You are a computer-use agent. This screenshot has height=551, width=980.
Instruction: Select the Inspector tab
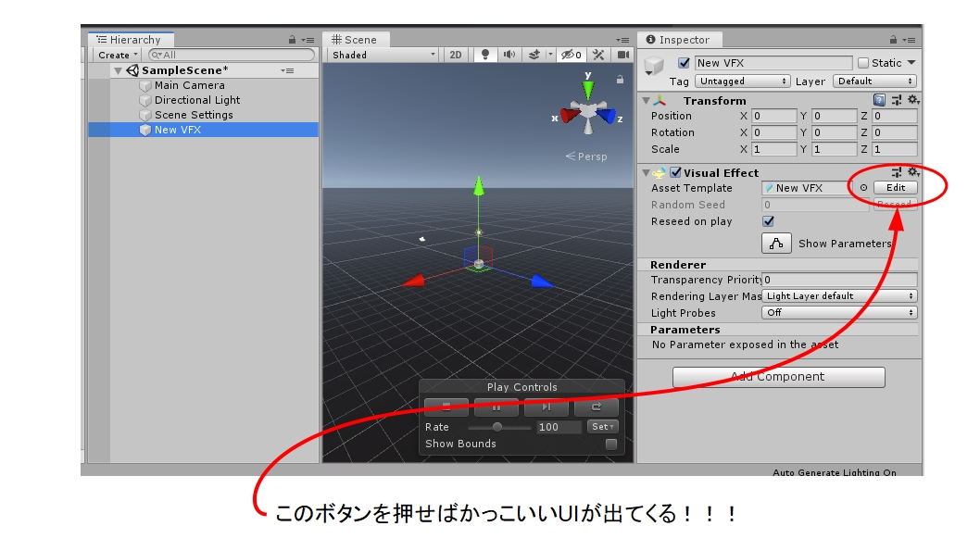pyautogui.click(x=679, y=40)
